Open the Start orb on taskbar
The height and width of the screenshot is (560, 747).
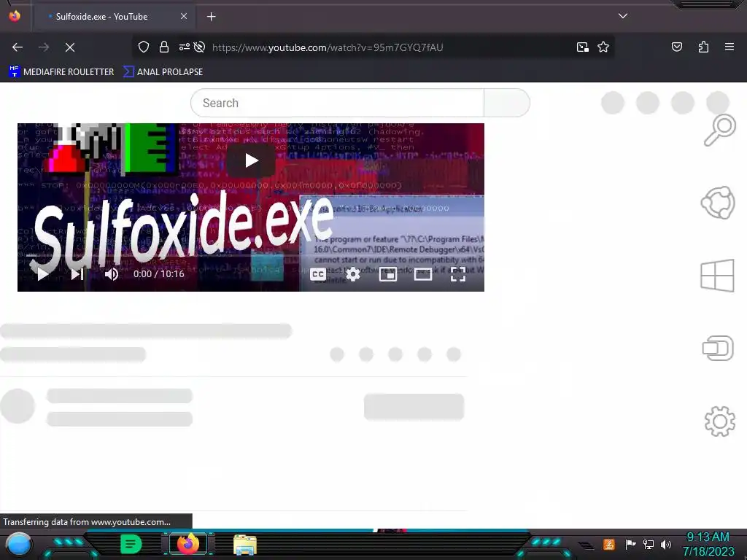pyautogui.click(x=18, y=545)
